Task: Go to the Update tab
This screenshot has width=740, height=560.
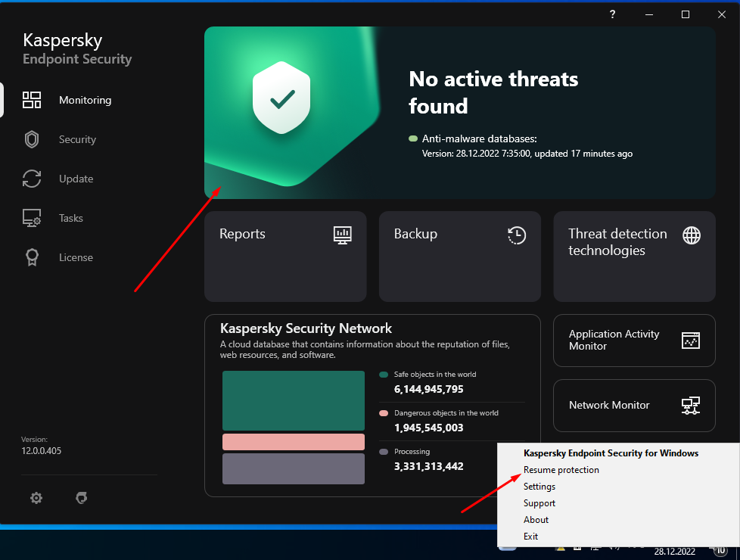Action: coord(76,179)
